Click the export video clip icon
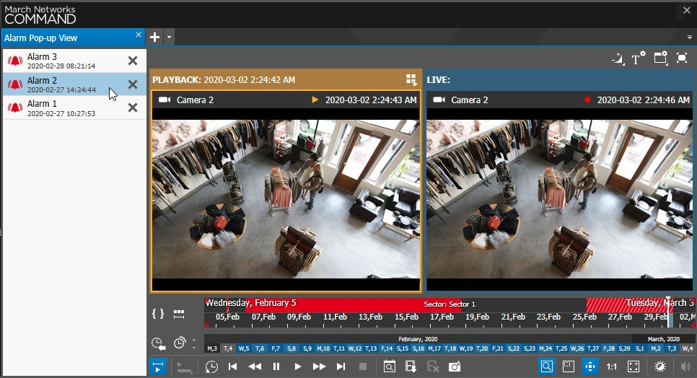Image resolution: width=697 pixels, height=378 pixels. [411, 367]
